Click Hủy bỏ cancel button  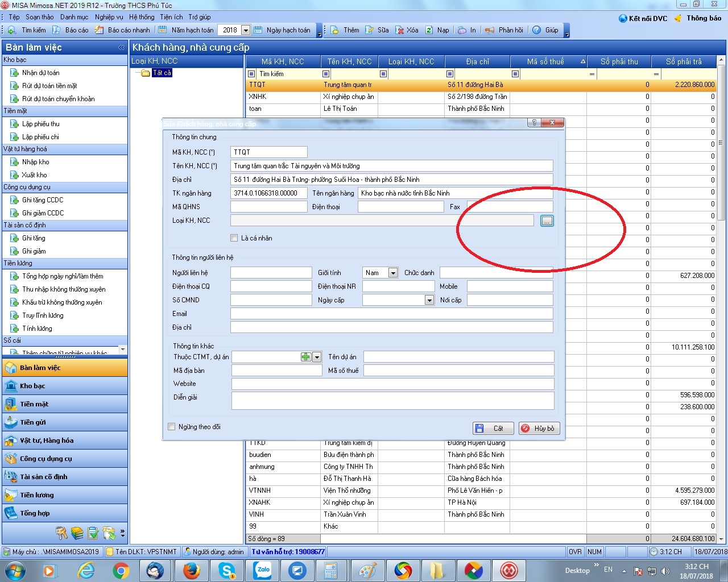click(x=539, y=429)
